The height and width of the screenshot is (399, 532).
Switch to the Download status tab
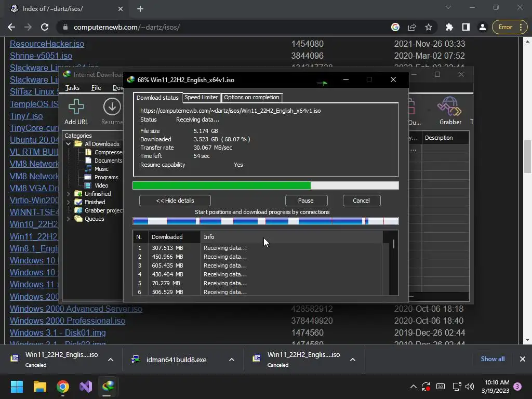pyautogui.click(x=157, y=98)
